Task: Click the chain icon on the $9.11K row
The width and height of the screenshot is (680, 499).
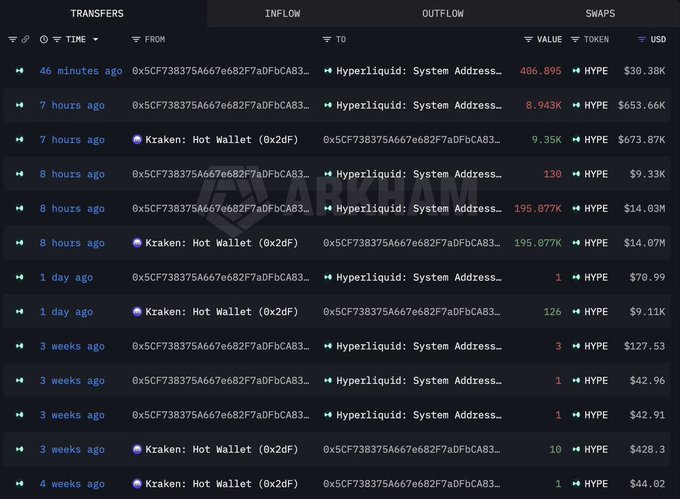Action: click(20, 312)
